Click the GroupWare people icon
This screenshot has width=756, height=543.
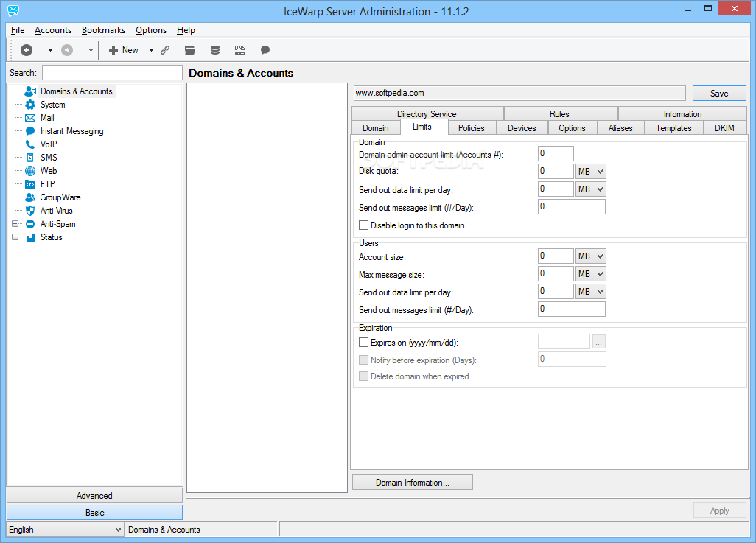[x=30, y=197]
